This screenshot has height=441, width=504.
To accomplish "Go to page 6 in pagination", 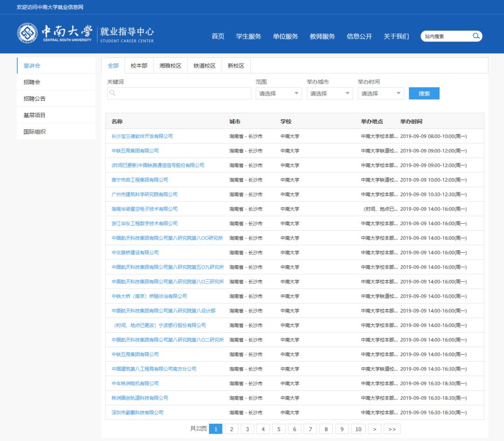I will pos(294,429).
